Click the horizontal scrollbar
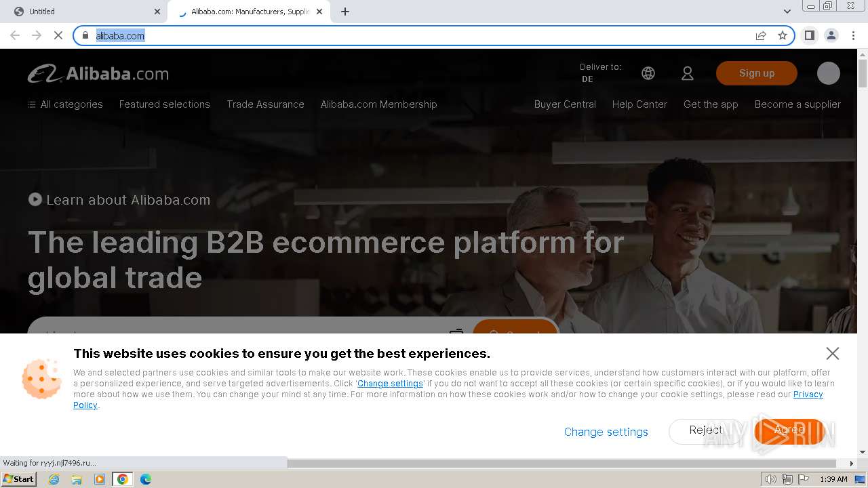Image resolution: width=868 pixels, height=488 pixels. coord(561,464)
